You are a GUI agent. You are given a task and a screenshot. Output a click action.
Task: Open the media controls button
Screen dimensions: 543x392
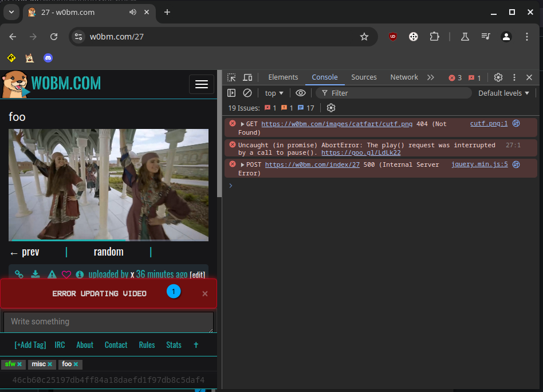point(486,37)
